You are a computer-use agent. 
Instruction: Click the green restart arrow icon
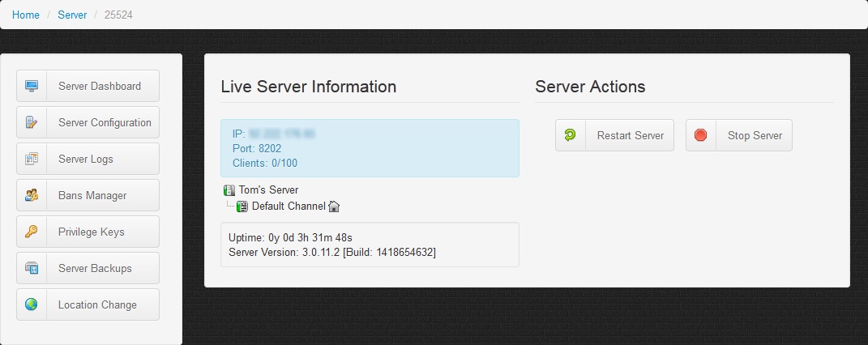pyautogui.click(x=571, y=135)
